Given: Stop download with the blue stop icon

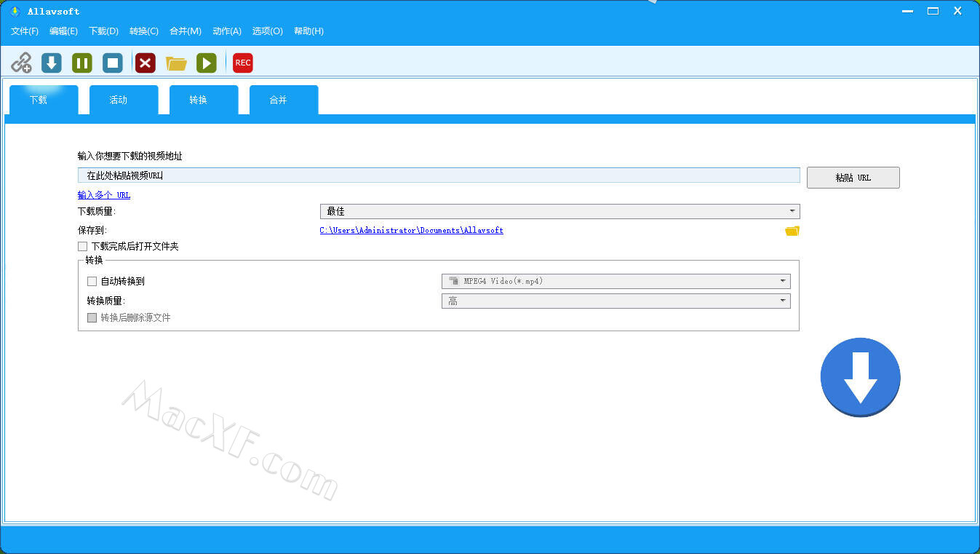Looking at the screenshot, I should click(113, 63).
